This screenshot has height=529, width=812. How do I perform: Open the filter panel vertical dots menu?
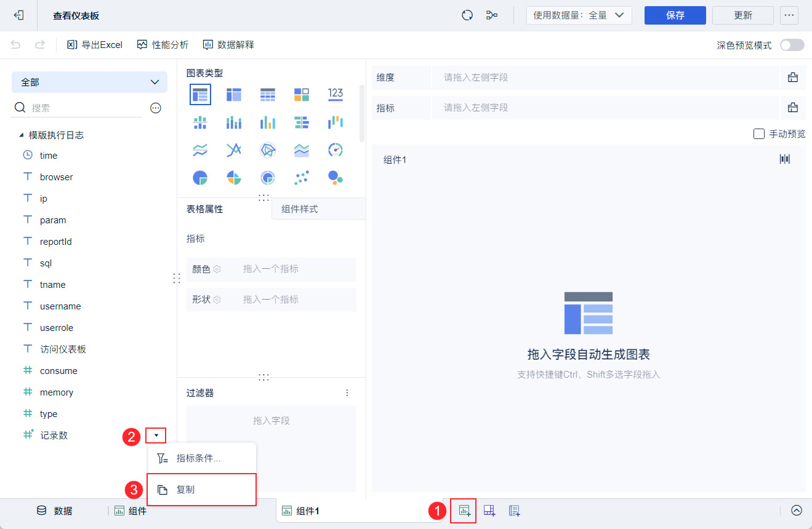(x=347, y=393)
